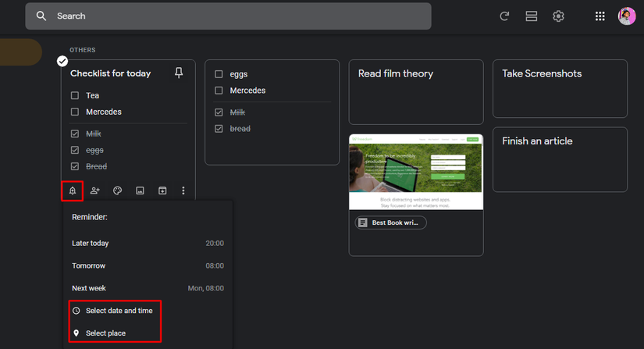This screenshot has width=644, height=349.
Task: Check the Tea item checkbox
Action: click(x=75, y=95)
